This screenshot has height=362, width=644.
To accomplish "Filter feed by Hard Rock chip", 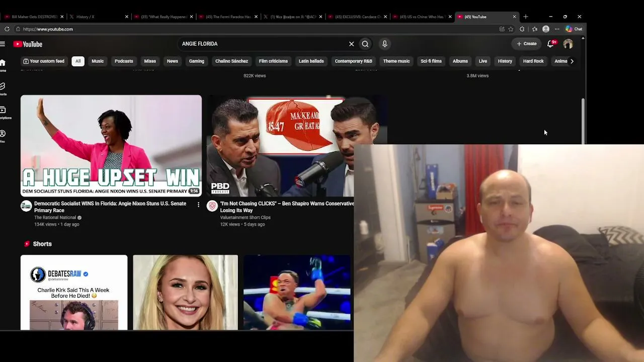I will click(533, 61).
